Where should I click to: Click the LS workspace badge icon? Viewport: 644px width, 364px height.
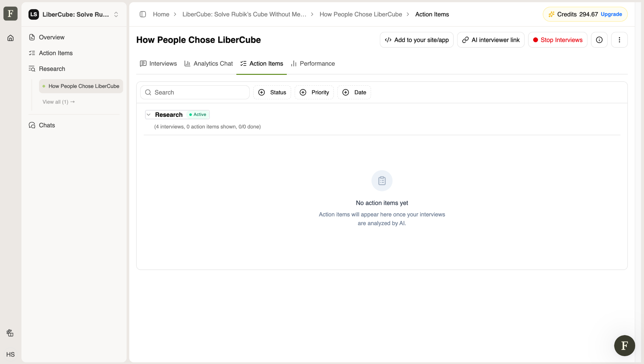point(34,14)
